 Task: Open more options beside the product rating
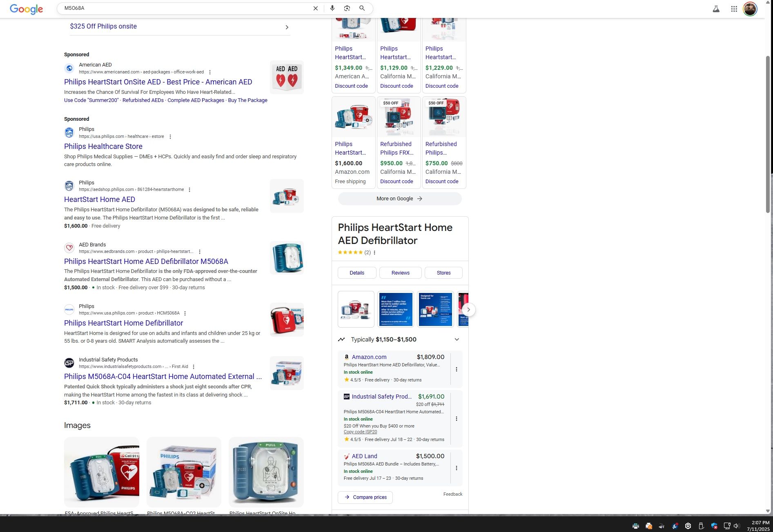(374, 253)
